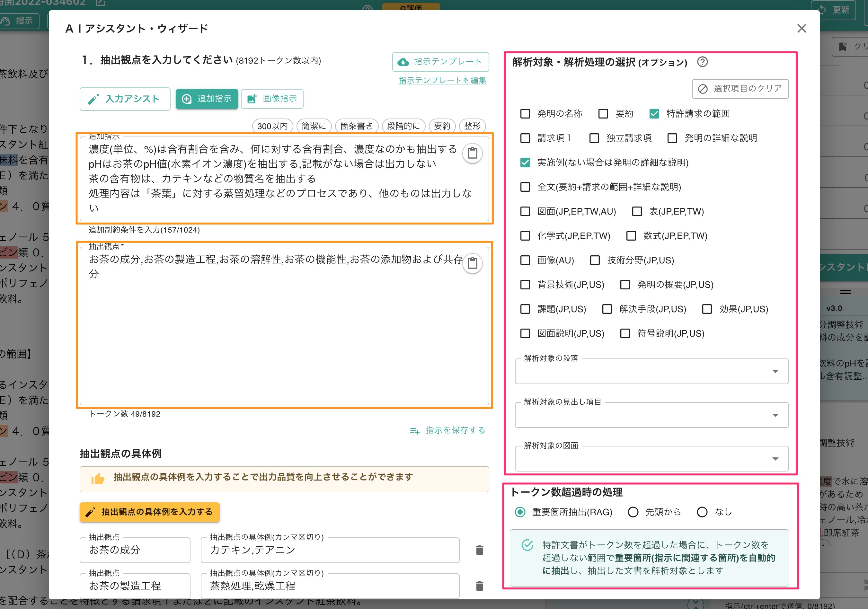Click 更新 button in background window
Image resolution: width=868 pixels, height=609 pixels.
(x=834, y=10)
